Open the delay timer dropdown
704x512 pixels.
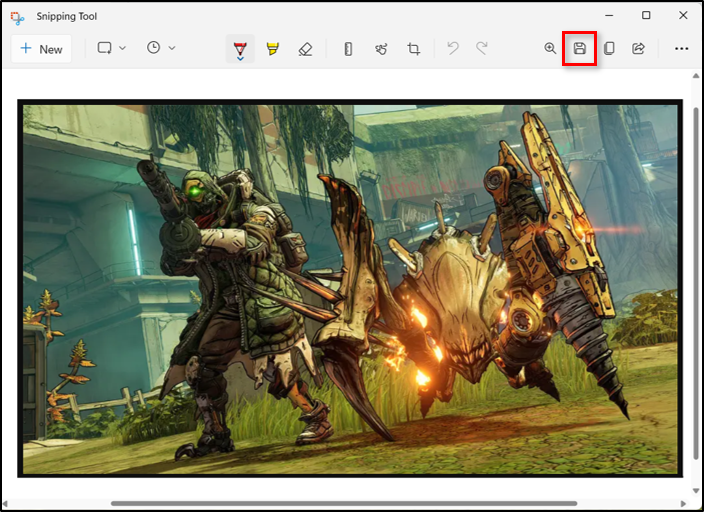pyautogui.click(x=160, y=48)
